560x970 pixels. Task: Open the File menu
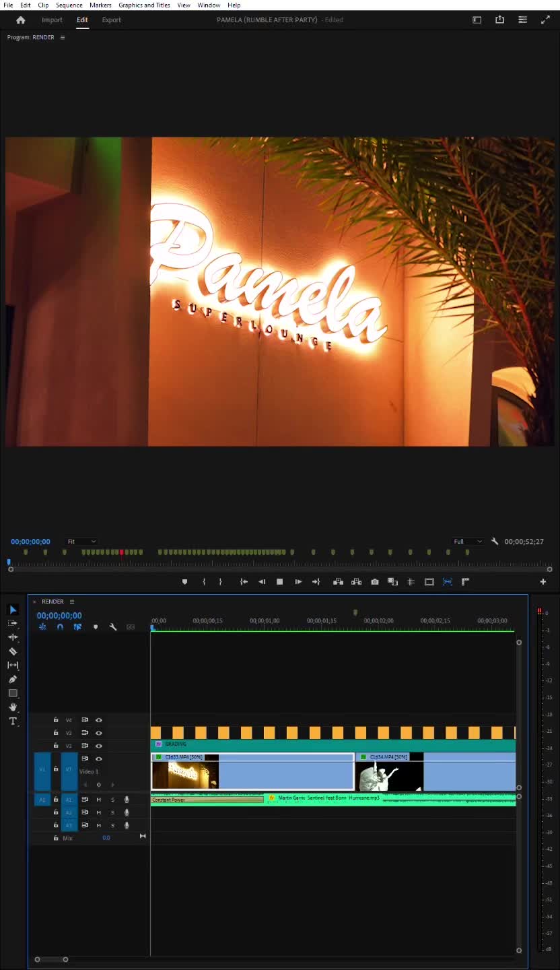[x=8, y=5]
